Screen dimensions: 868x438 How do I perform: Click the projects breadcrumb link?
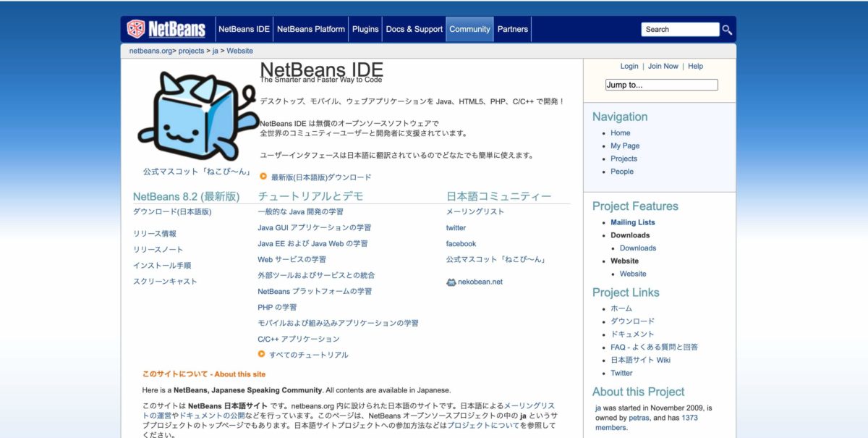tap(191, 51)
